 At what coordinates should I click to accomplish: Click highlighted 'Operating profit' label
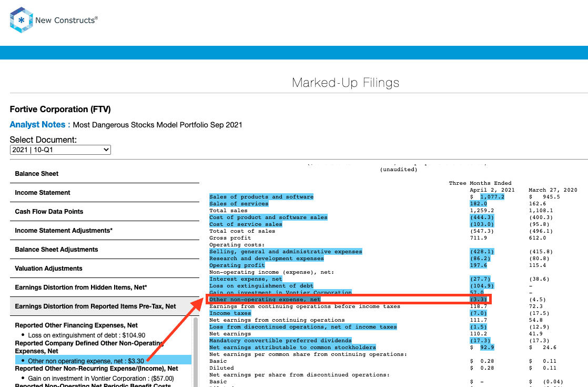pos(237,265)
